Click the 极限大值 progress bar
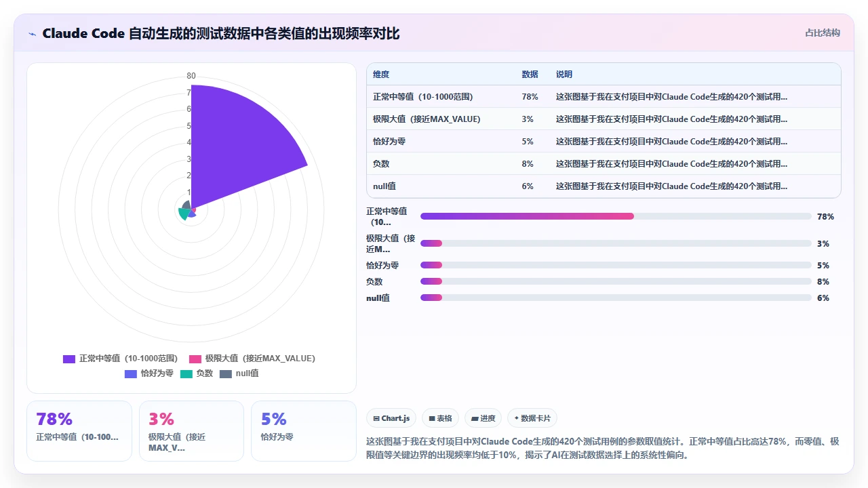The height and width of the screenshot is (488, 868). (616, 243)
